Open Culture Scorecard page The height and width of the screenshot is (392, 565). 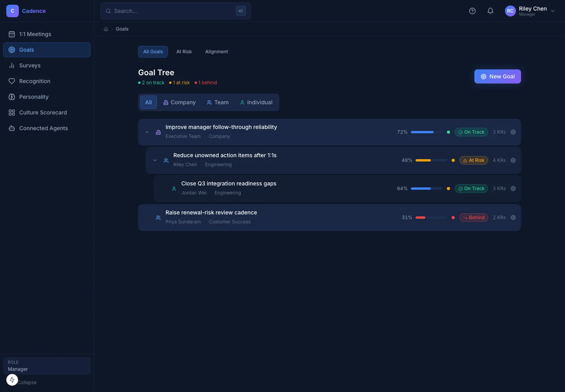(x=47, y=113)
